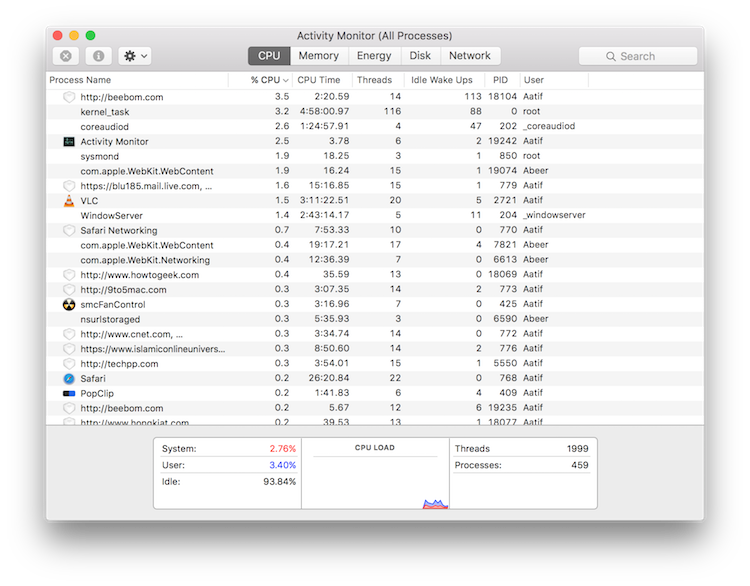750x586 pixels.
Task: Click the Safari compass icon
Action: (69, 379)
